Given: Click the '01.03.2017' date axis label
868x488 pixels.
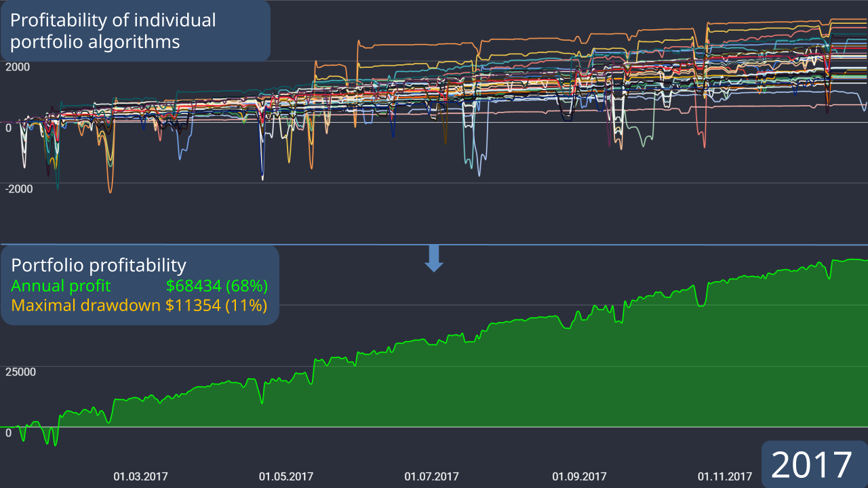Looking at the screenshot, I should pos(140,476).
